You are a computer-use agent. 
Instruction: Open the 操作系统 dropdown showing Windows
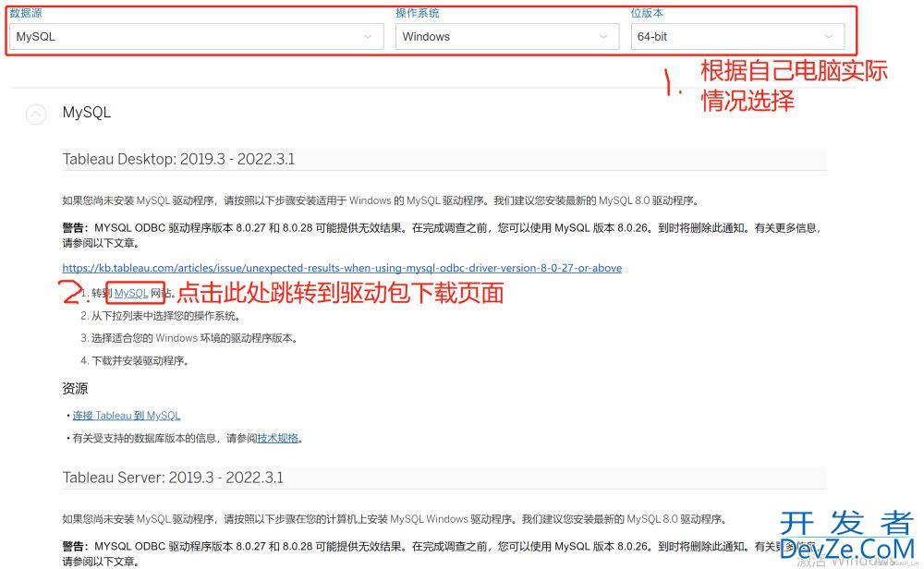(x=506, y=37)
